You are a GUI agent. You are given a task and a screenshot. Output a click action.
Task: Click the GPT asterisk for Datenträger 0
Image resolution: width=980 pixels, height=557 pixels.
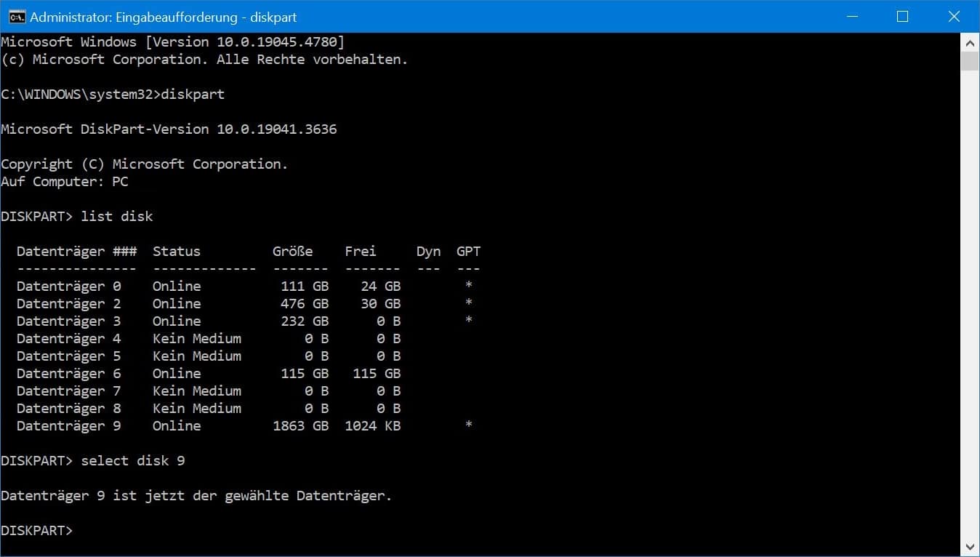469,286
